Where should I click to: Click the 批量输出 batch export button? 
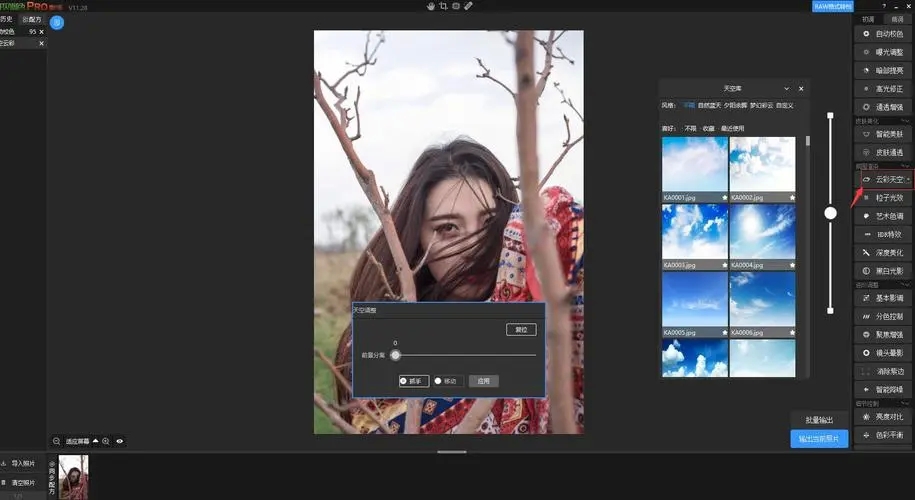click(819, 420)
